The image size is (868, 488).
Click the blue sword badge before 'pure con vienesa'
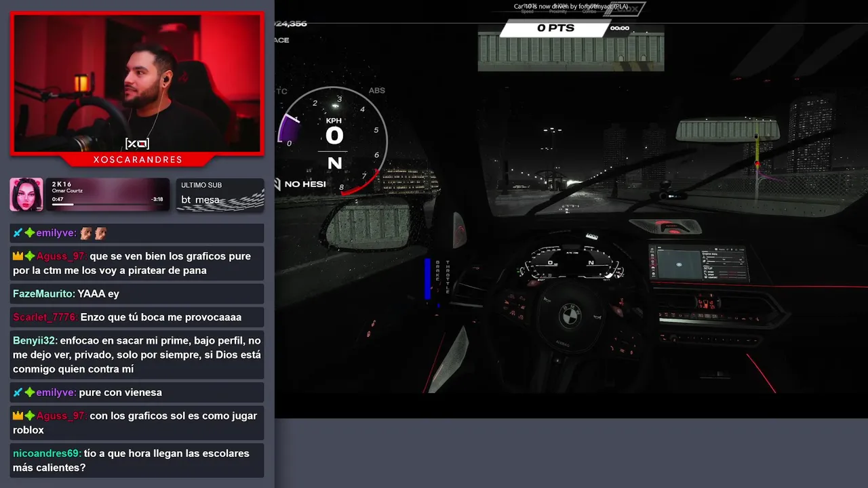[18, 392]
